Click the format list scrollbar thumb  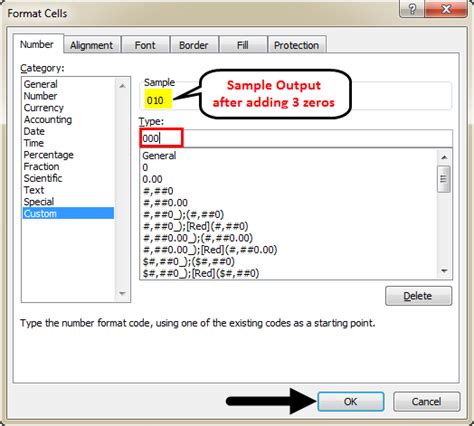click(444, 179)
